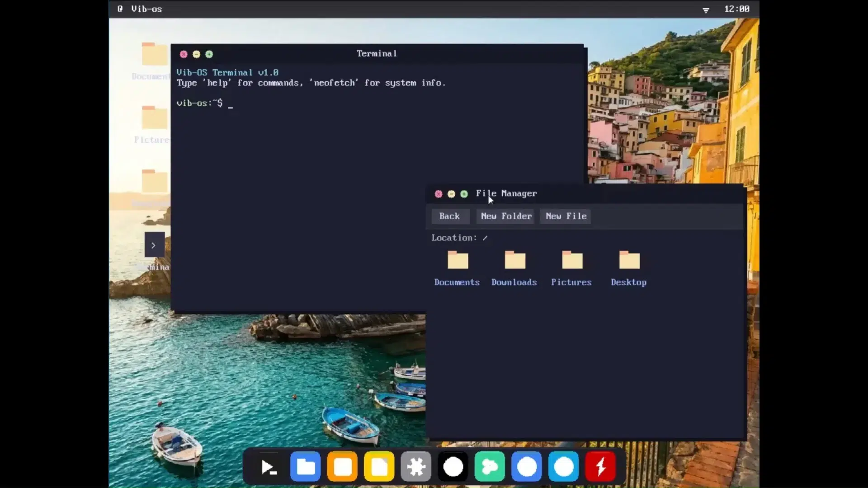Viewport: 868px width, 488px height.
Task: Click New File in the File Manager toolbar
Action: (x=565, y=216)
